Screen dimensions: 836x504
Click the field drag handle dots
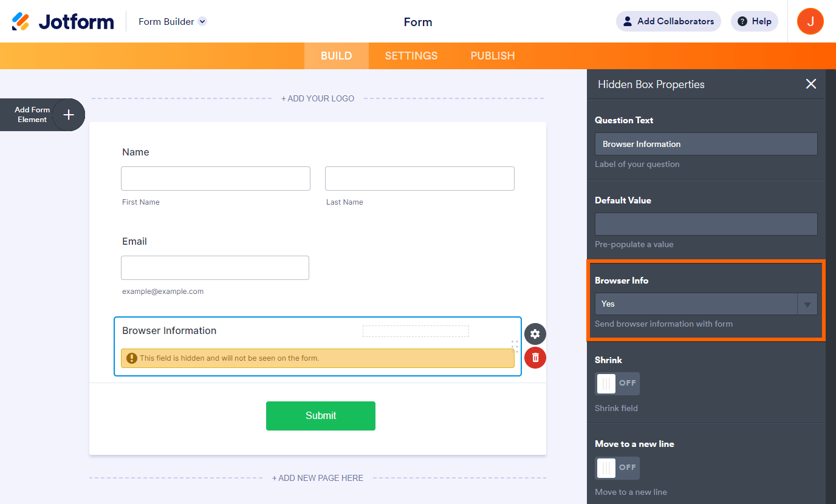coord(515,346)
